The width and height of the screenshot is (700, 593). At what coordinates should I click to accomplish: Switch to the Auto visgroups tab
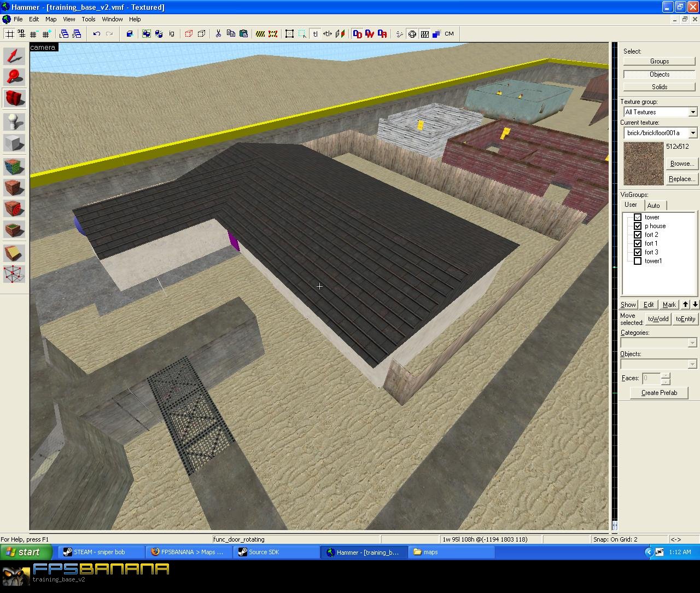point(655,205)
